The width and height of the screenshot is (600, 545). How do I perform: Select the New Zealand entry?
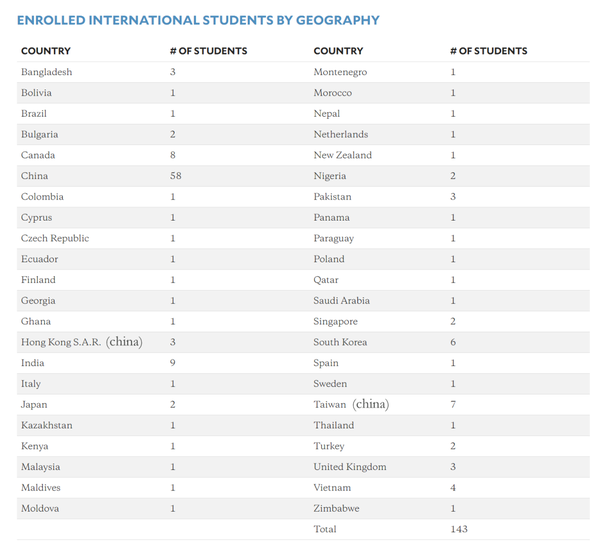click(342, 155)
